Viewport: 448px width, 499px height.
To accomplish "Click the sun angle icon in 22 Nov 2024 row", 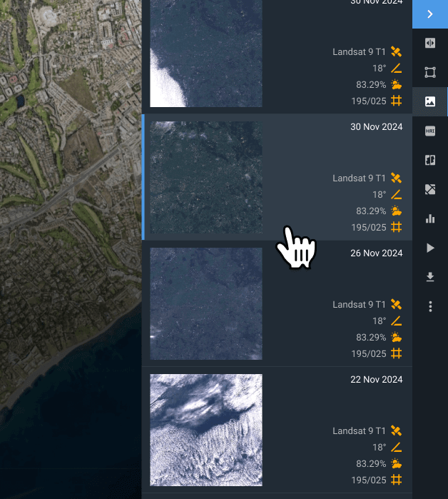I will 396,447.
